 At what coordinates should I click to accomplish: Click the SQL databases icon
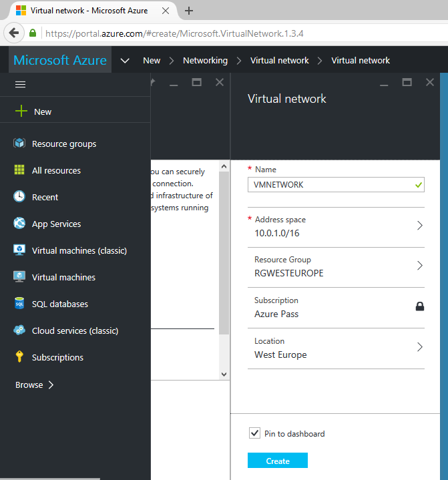[19, 303]
